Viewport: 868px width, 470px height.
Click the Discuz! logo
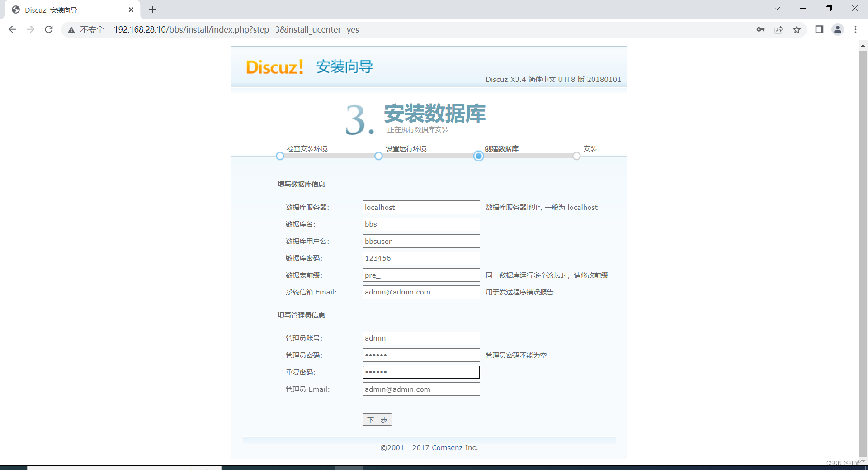(274, 67)
